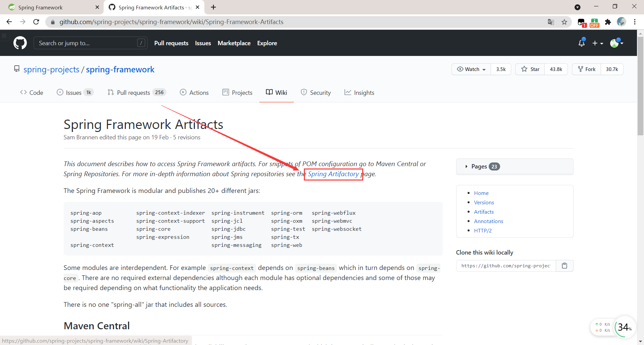Viewport: 644px width, 345px height.
Task: View the 3.5k watchers count
Action: 501,69
